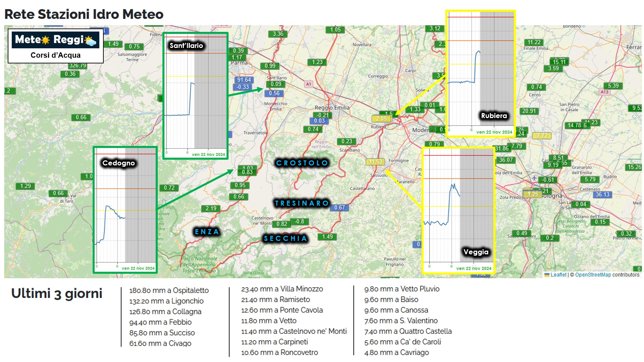Click the Sant'Ilario water level chart
The image size is (644, 362).
195,96
